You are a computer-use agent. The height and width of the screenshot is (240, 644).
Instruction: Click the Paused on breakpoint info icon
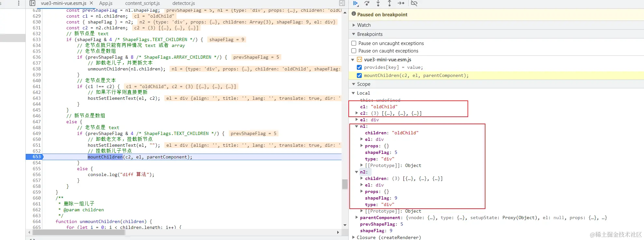pyautogui.click(x=354, y=14)
